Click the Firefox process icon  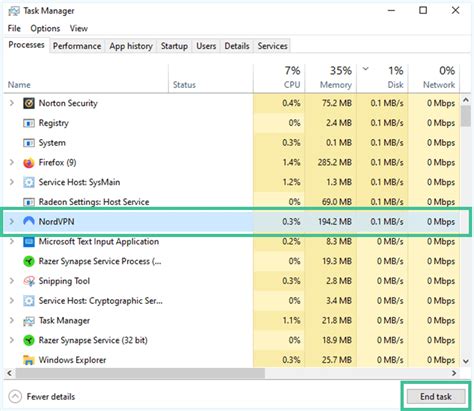pyautogui.click(x=29, y=163)
